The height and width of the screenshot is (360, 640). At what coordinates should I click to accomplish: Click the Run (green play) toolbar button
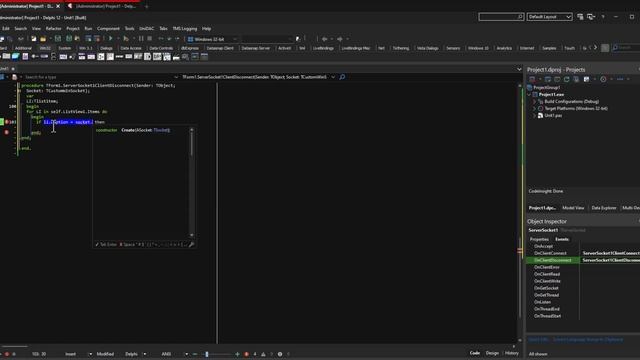110,39
